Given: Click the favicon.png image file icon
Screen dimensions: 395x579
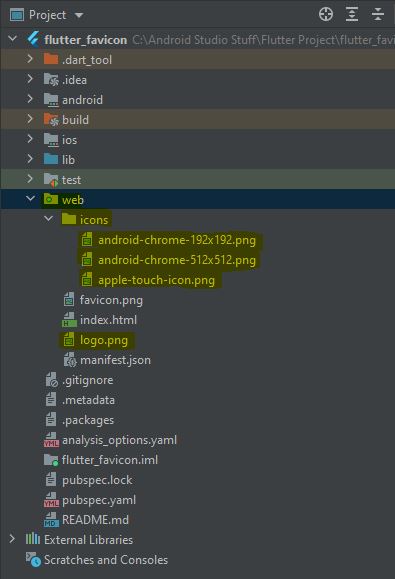Looking at the screenshot, I should [69, 299].
